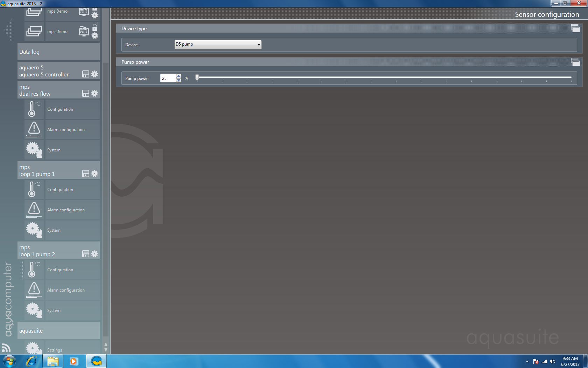The image size is (588, 368).
Task: Click the volume speaker tray icon
Action: pyautogui.click(x=553, y=361)
